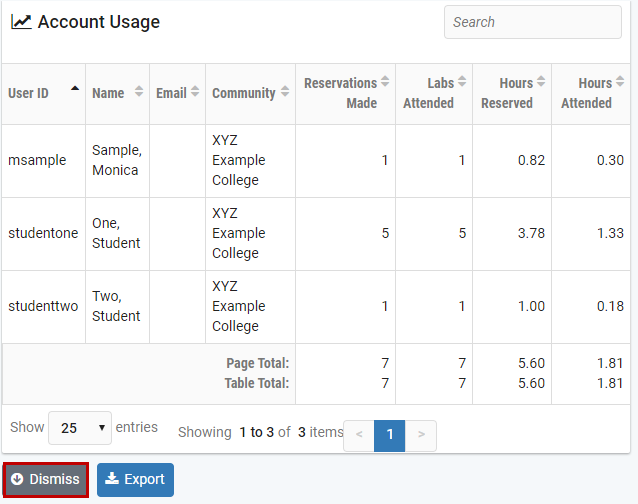Click the name cell Sample, Monica
This screenshot has height=504, width=638.
[x=117, y=161]
